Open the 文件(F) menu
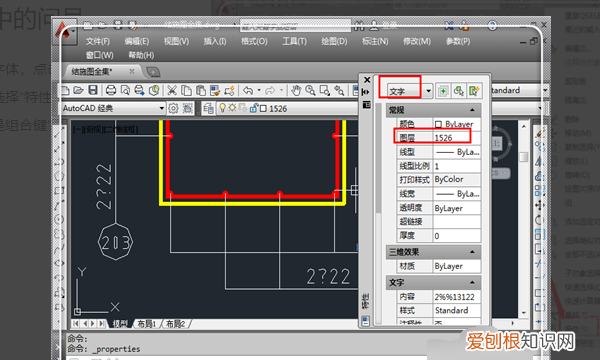Screen dimensions: 600x360 98,41
